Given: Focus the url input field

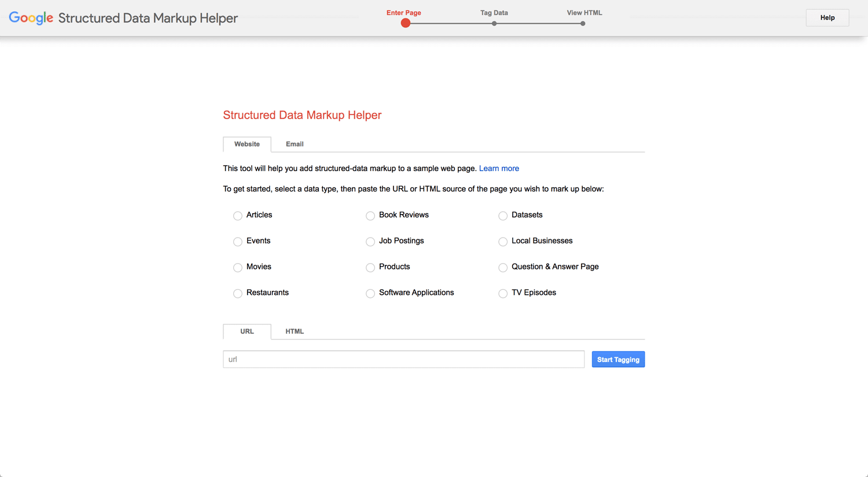Looking at the screenshot, I should [x=404, y=359].
